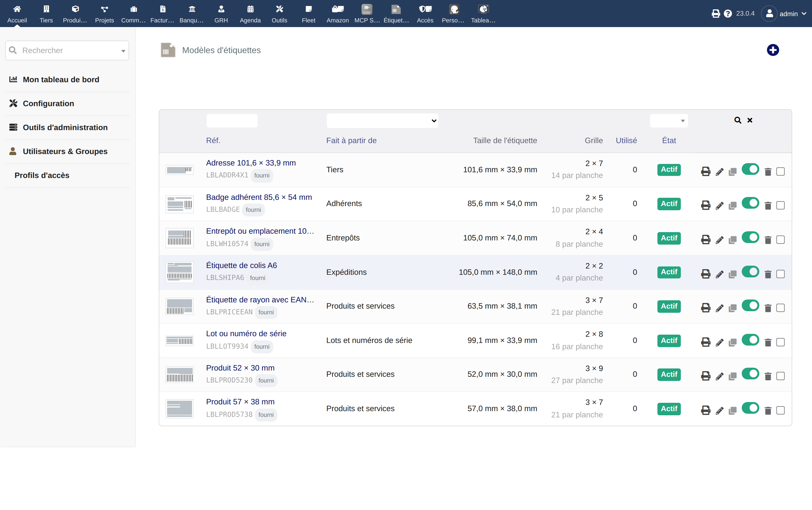Check the Produit 57 × 38 mm row checkbox
Image resolution: width=812 pixels, height=510 pixels.
pyautogui.click(x=780, y=410)
